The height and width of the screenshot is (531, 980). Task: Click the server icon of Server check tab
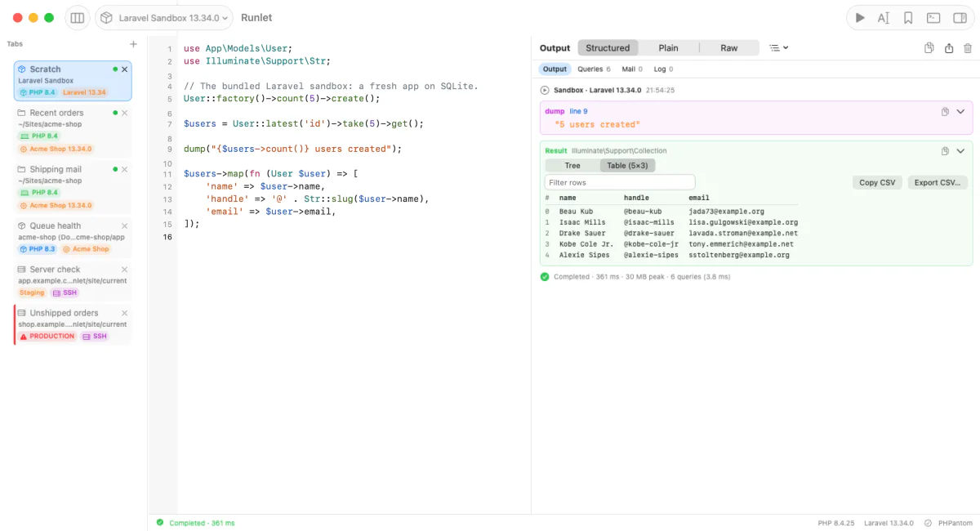[22, 270]
